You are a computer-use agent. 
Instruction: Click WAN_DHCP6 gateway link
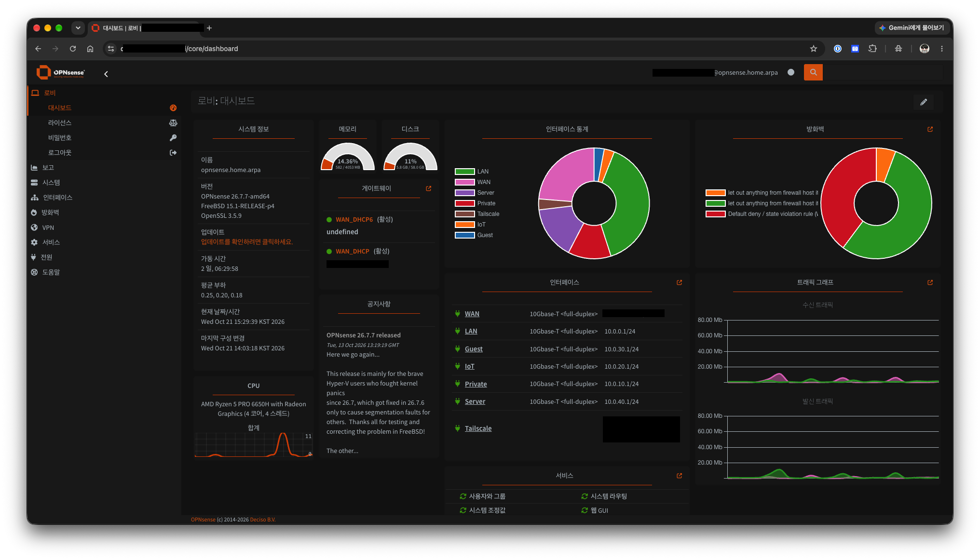coord(354,220)
